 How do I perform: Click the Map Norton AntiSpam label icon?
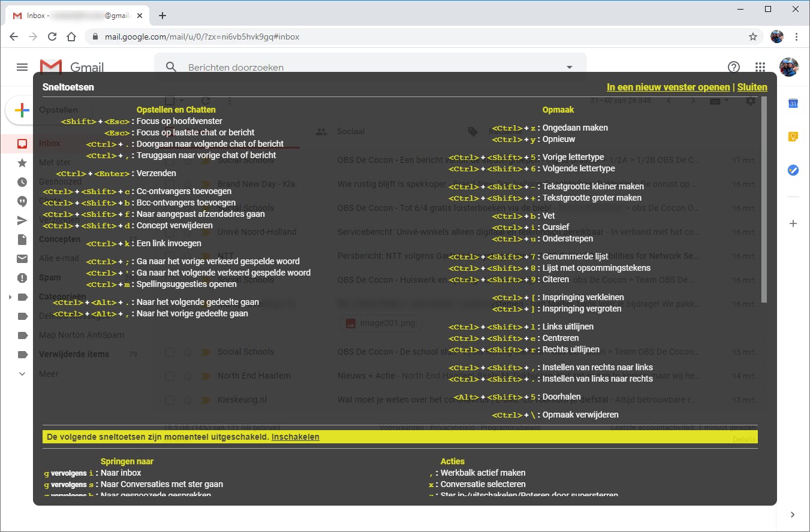click(23, 335)
